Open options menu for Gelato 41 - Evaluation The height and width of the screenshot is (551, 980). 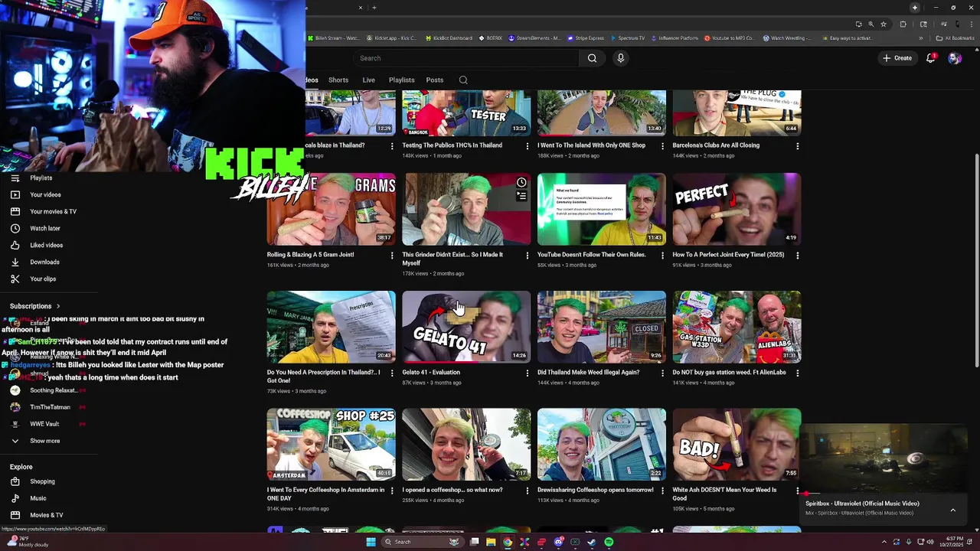pyautogui.click(x=527, y=373)
